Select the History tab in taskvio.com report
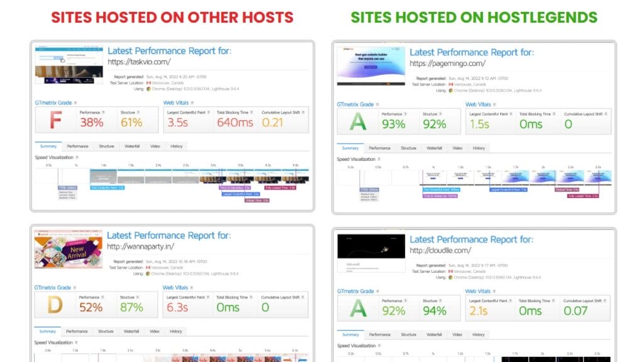The width and height of the screenshot is (644, 362). pyautogui.click(x=177, y=146)
